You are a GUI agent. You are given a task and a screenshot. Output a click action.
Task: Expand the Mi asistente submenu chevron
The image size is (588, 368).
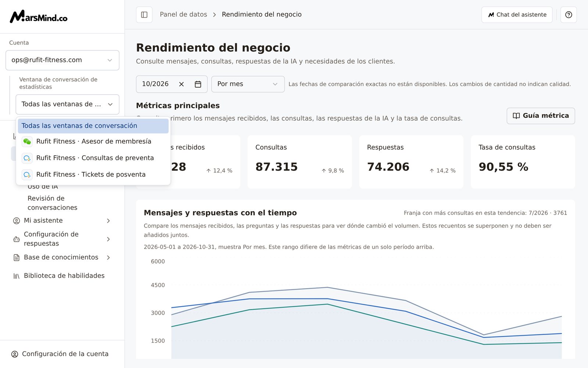tap(108, 221)
